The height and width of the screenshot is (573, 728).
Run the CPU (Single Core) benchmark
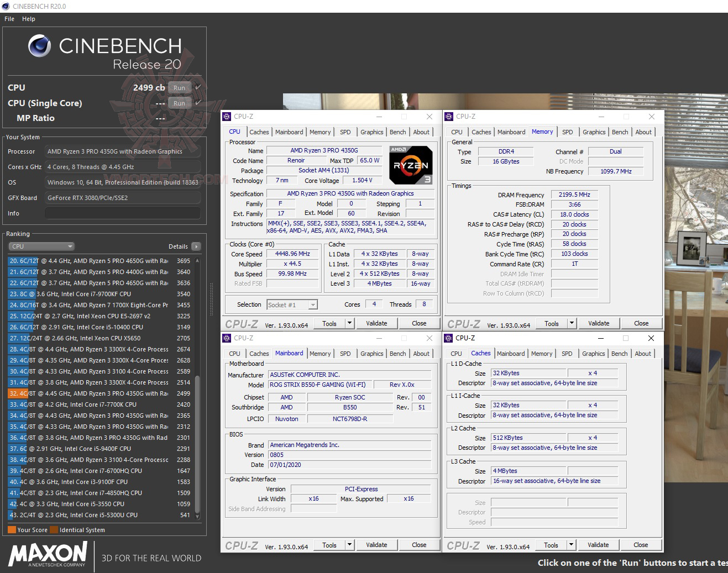coord(180,103)
